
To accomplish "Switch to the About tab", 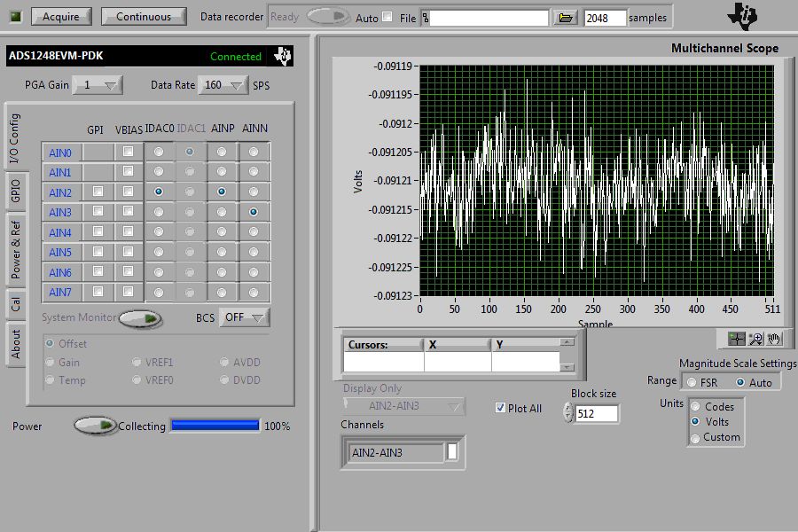I will [15, 344].
